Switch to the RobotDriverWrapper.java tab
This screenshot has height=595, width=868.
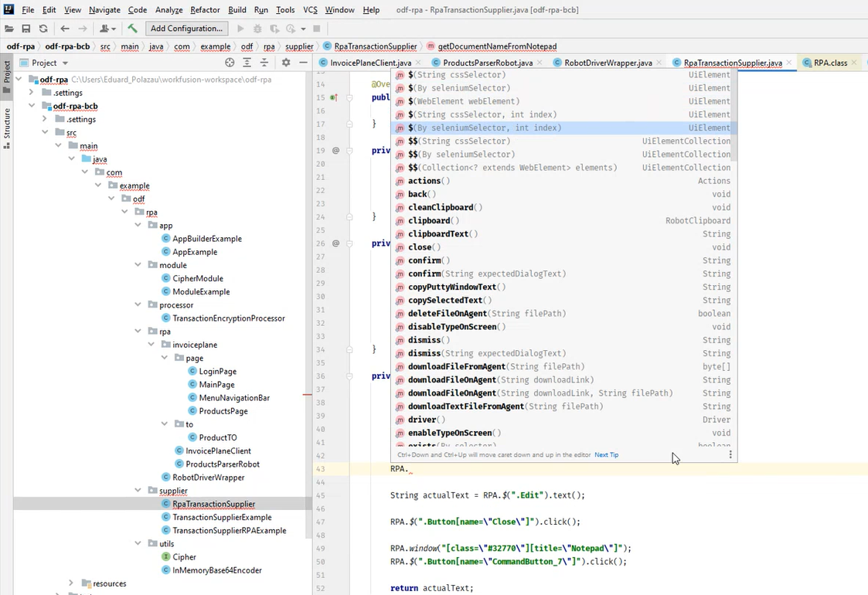pyautogui.click(x=608, y=63)
